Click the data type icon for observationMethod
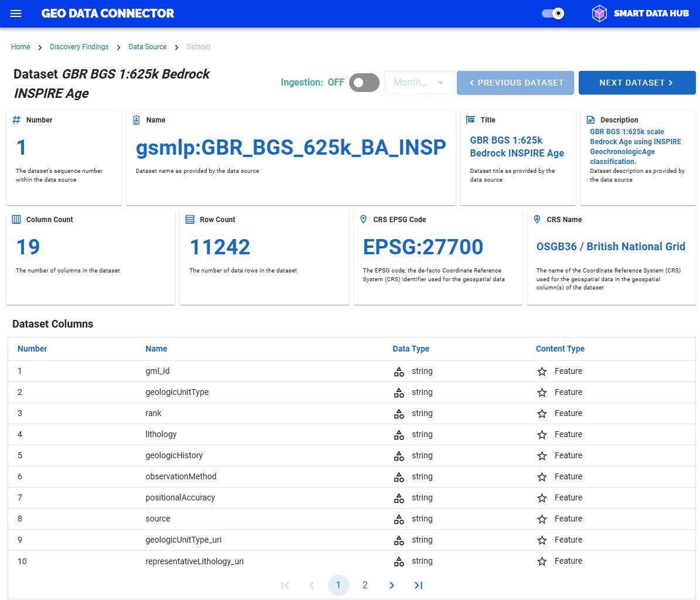 click(399, 477)
